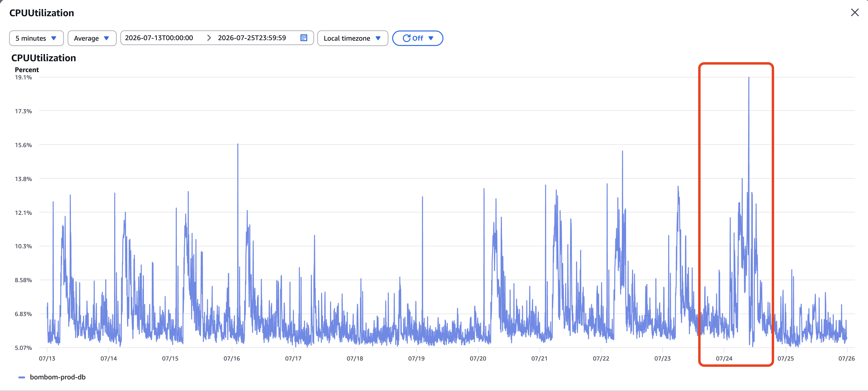
Task: Click the 12.1% y-axis label
Action: point(23,213)
